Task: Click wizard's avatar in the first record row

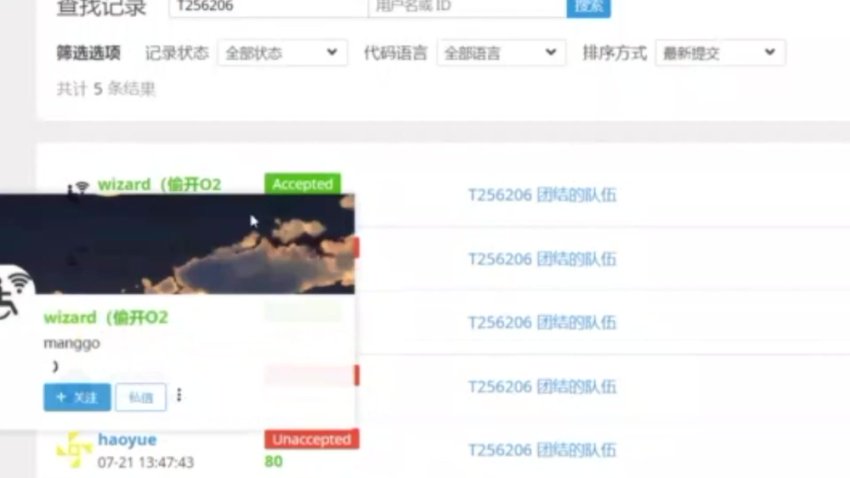Action: click(79, 187)
